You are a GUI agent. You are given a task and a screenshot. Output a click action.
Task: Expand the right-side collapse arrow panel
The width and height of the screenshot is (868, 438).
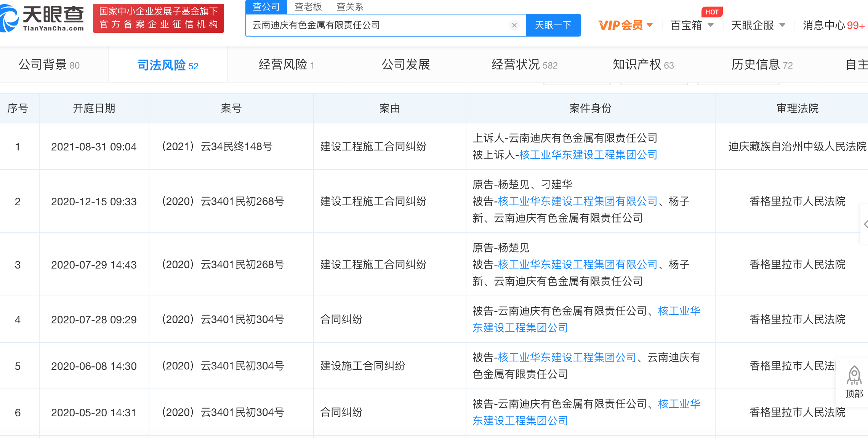coord(865,224)
